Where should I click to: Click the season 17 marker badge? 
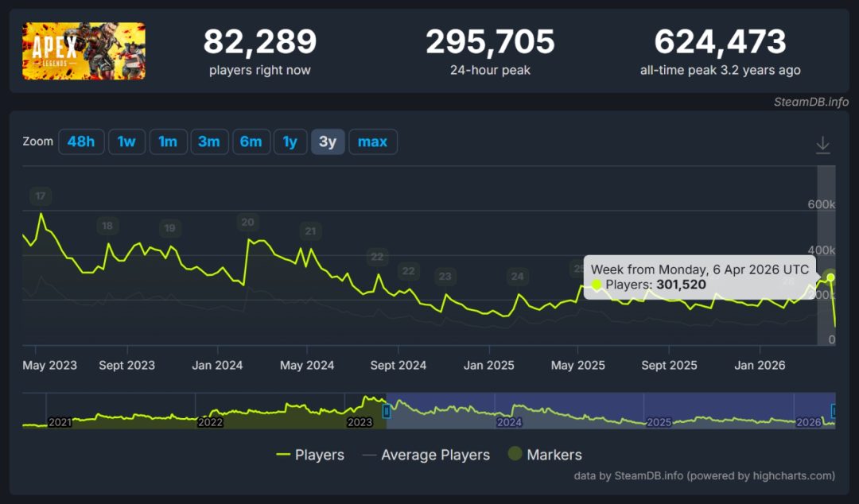[x=41, y=196]
